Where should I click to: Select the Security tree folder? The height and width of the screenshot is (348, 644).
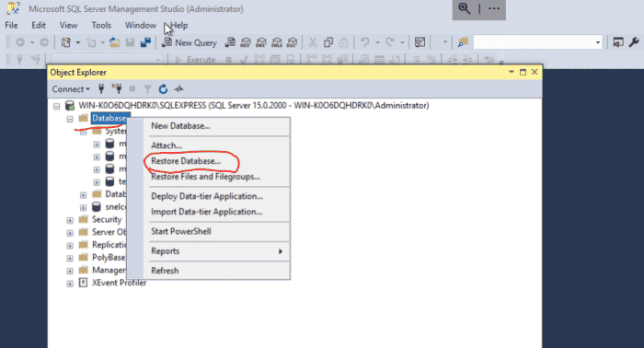click(x=107, y=219)
